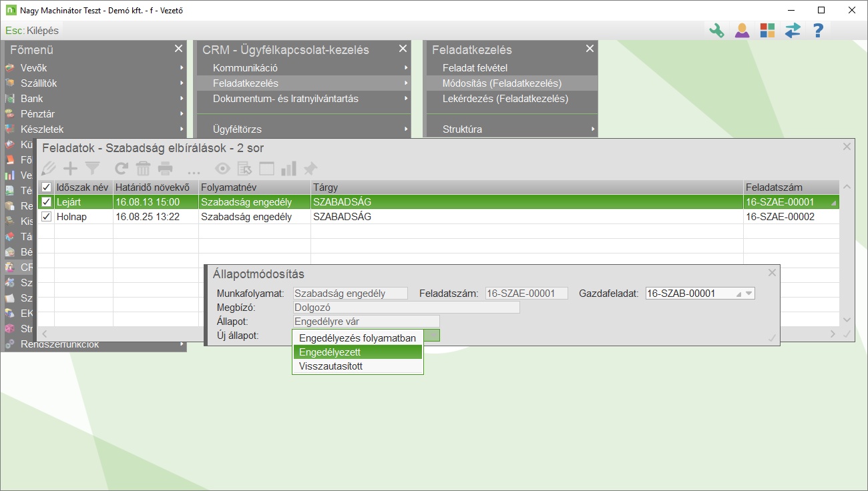Close the Feladatok window
The height and width of the screenshot is (491, 868).
[847, 147]
